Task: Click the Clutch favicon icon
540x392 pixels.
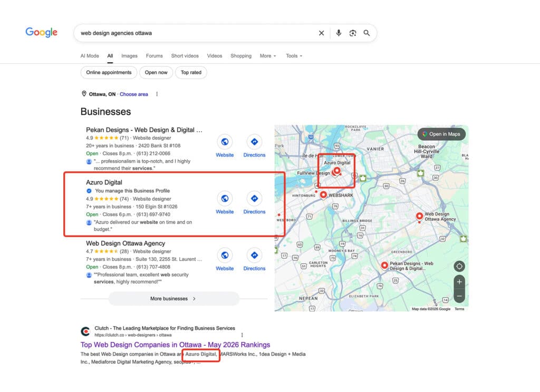Action: pos(85,331)
